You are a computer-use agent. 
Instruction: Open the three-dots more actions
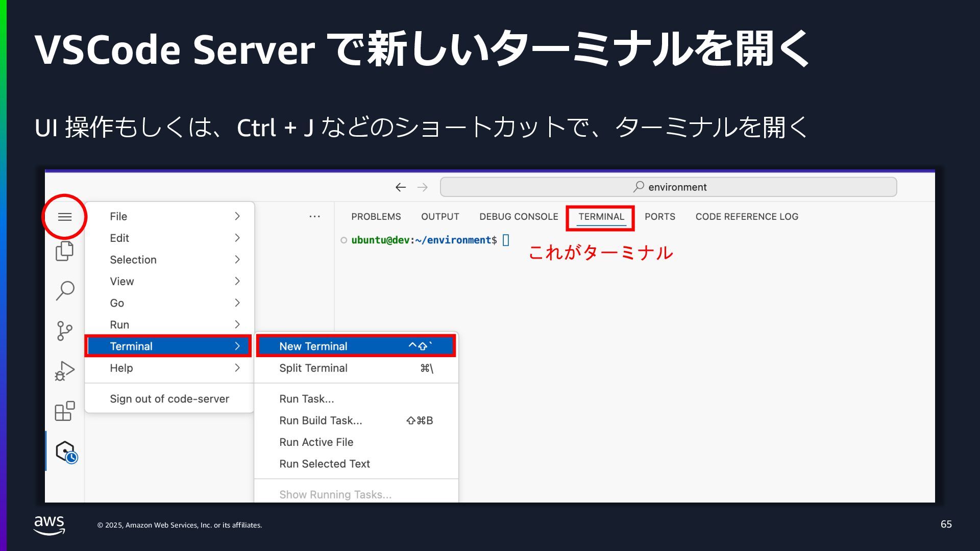point(314,216)
